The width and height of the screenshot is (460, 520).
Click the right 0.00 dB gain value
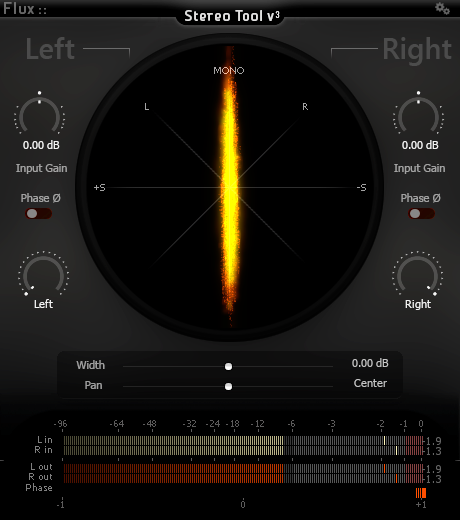point(420,145)
